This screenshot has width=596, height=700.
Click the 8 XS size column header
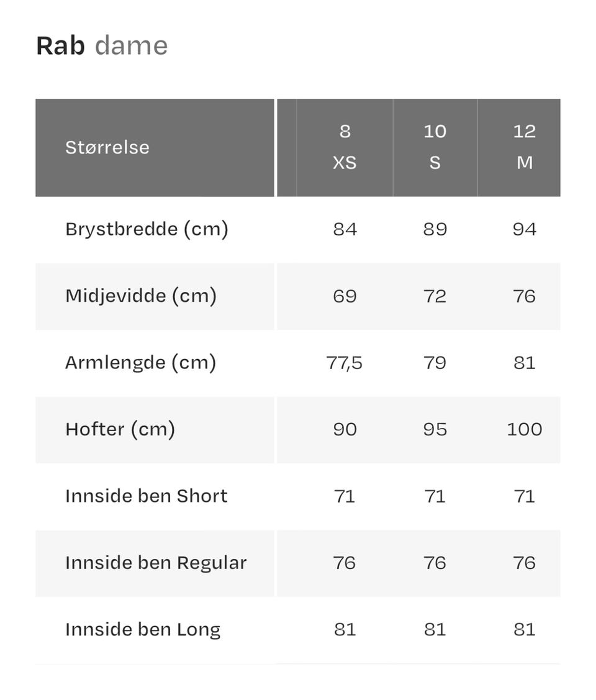point(345,147)
